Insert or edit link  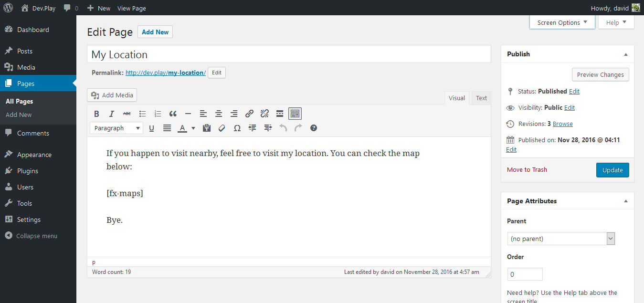tap(249, 114)
